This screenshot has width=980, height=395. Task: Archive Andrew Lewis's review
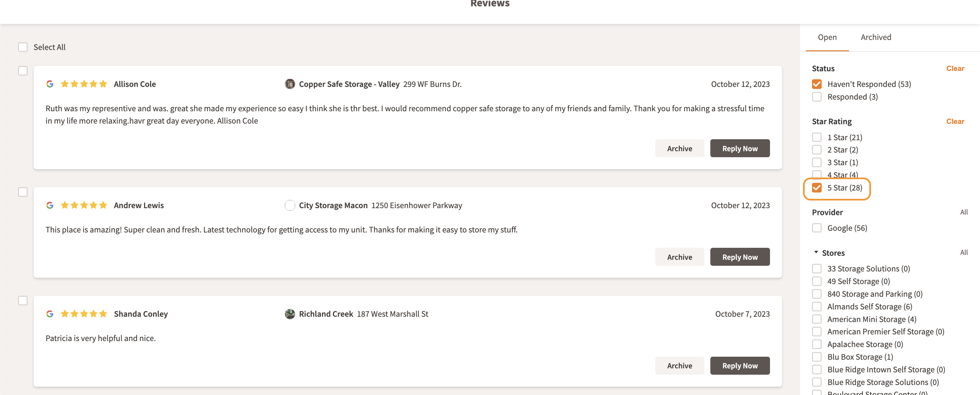tap(679, 257)
